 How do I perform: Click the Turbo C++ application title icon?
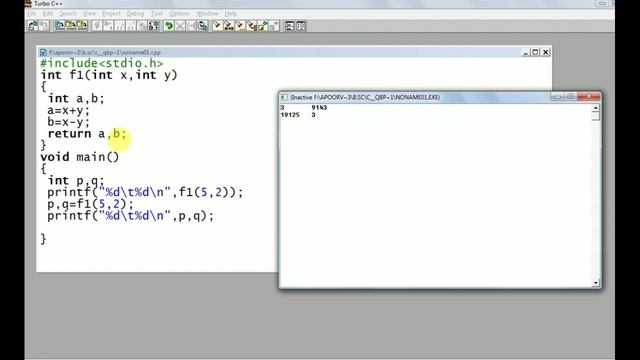point(28,4)
